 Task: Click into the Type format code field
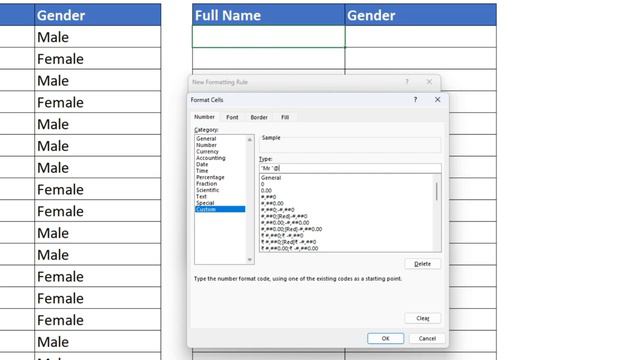coord(350,168)
